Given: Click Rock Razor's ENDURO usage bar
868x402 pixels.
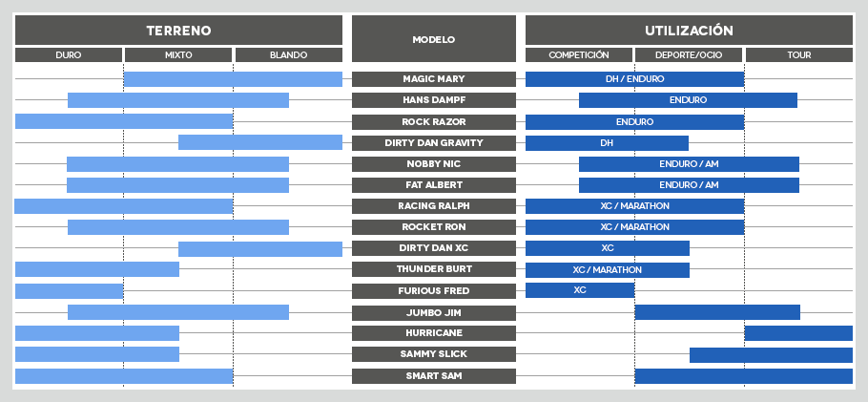Looking at the screenshot, I should [x=634, y=122].
